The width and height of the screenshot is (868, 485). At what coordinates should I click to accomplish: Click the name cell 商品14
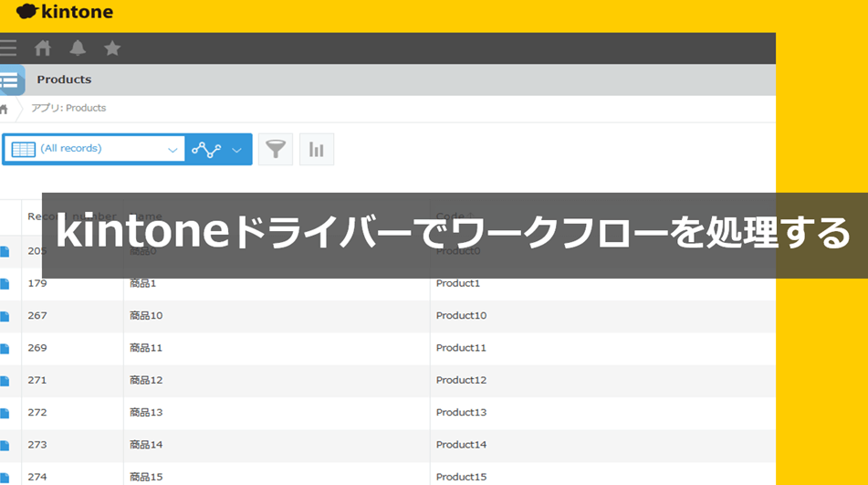[x=146, y=445]
